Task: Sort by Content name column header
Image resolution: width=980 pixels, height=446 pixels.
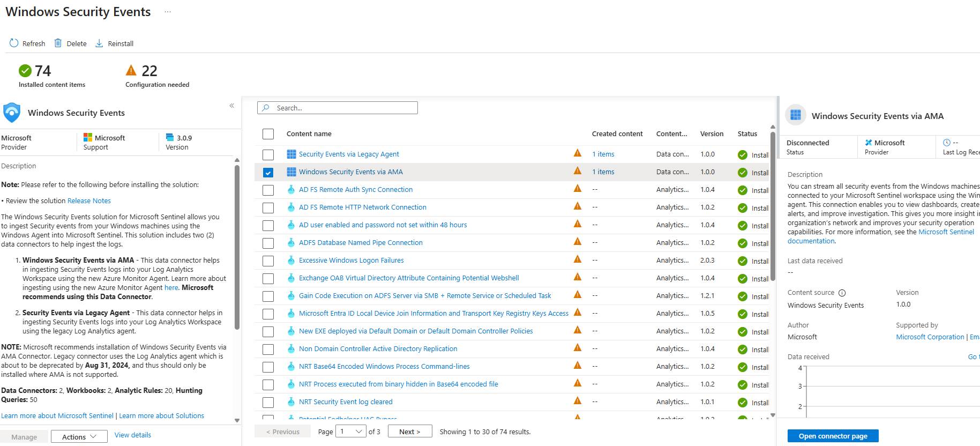Action: [309, 134]
